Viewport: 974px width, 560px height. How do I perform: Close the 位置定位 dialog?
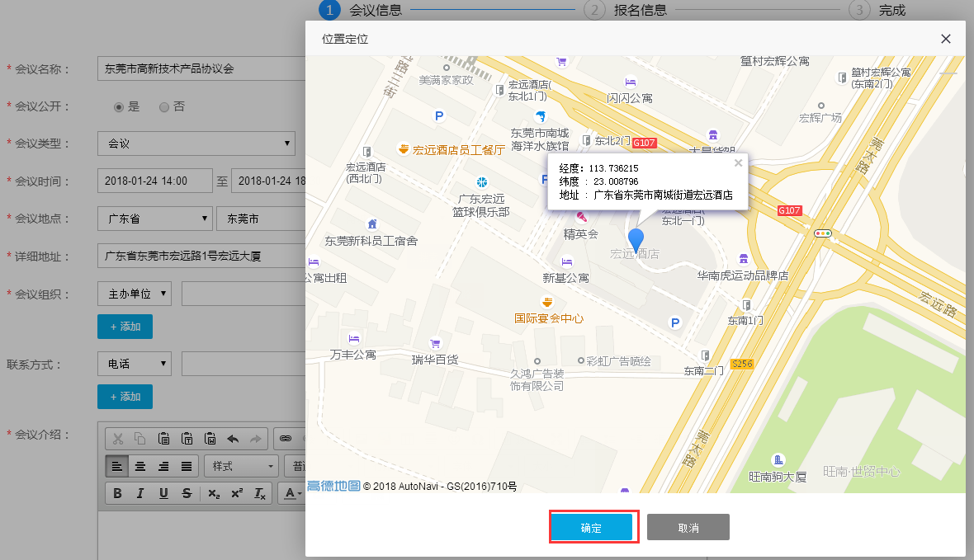point(945,39)
